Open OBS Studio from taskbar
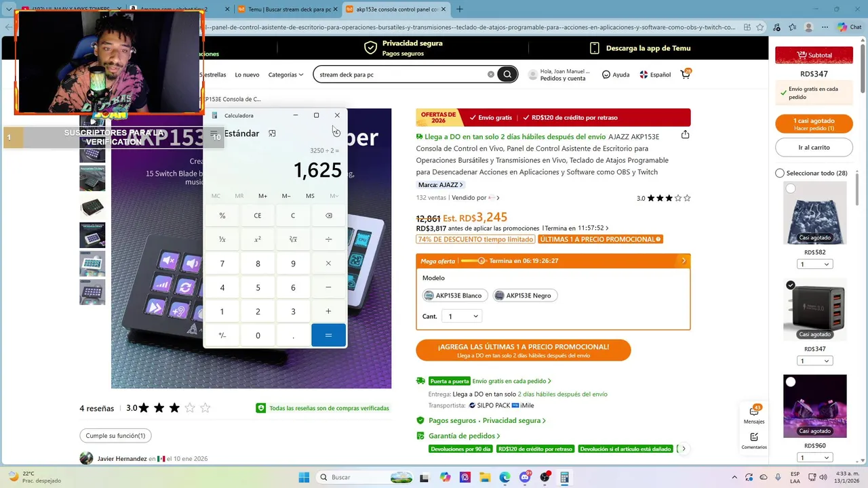 click(545, 477)
